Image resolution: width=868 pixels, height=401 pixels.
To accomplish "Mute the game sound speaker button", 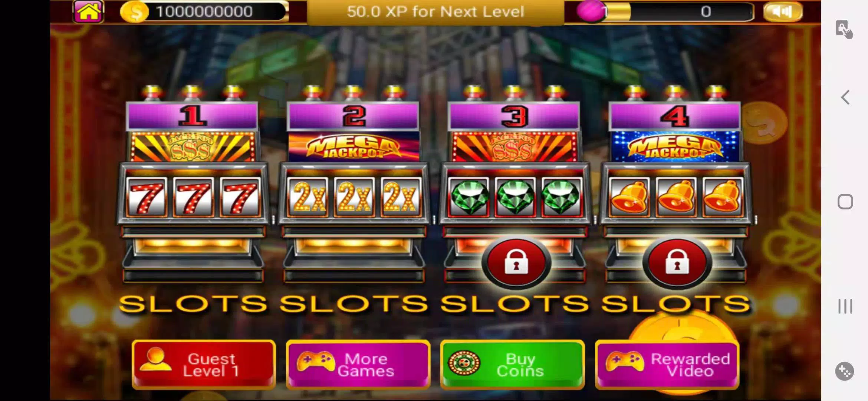I will 783,12.
